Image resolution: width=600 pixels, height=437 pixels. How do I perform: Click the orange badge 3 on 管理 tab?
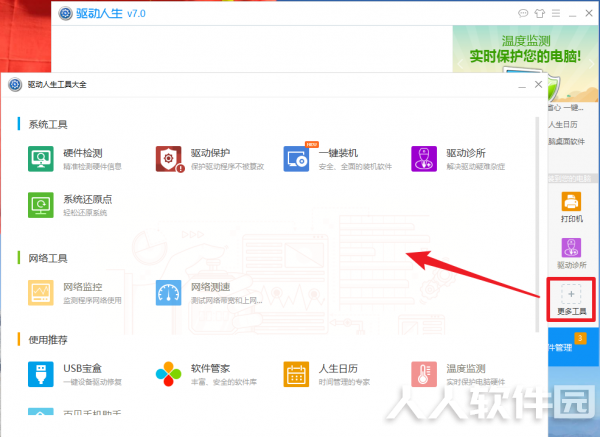[x=580, y=338]
